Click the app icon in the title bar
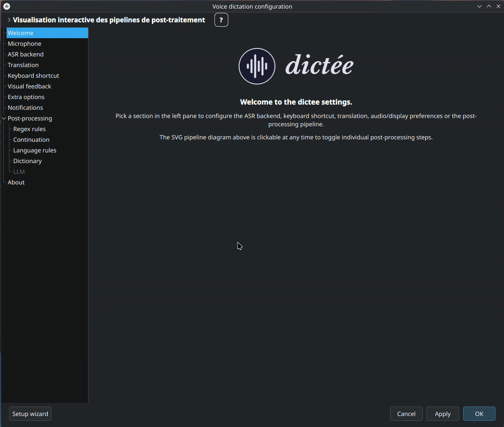This screenshot has height=427, width=504. point(7,6)
